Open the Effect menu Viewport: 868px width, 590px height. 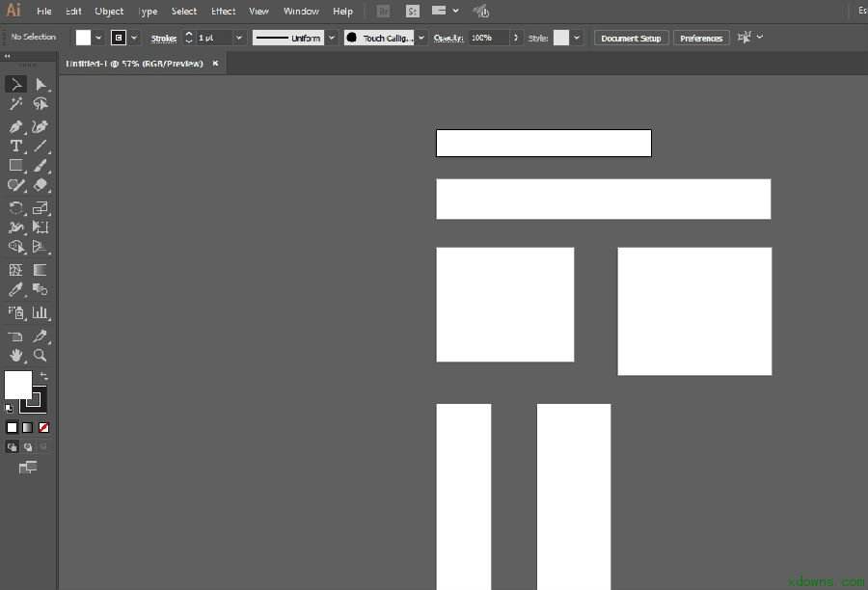click(224, 12)
